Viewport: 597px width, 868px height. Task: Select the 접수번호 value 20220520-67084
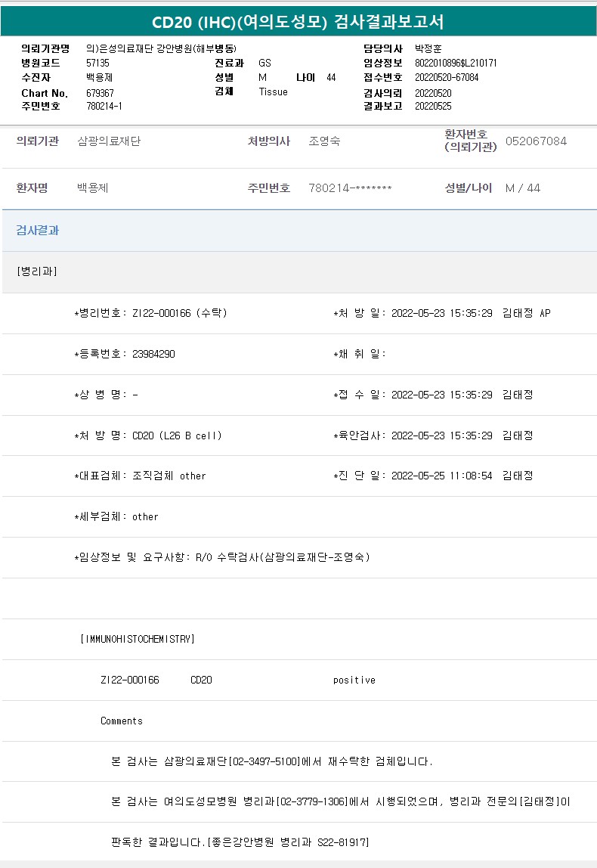pyautogui.click(x=447, y=77)
